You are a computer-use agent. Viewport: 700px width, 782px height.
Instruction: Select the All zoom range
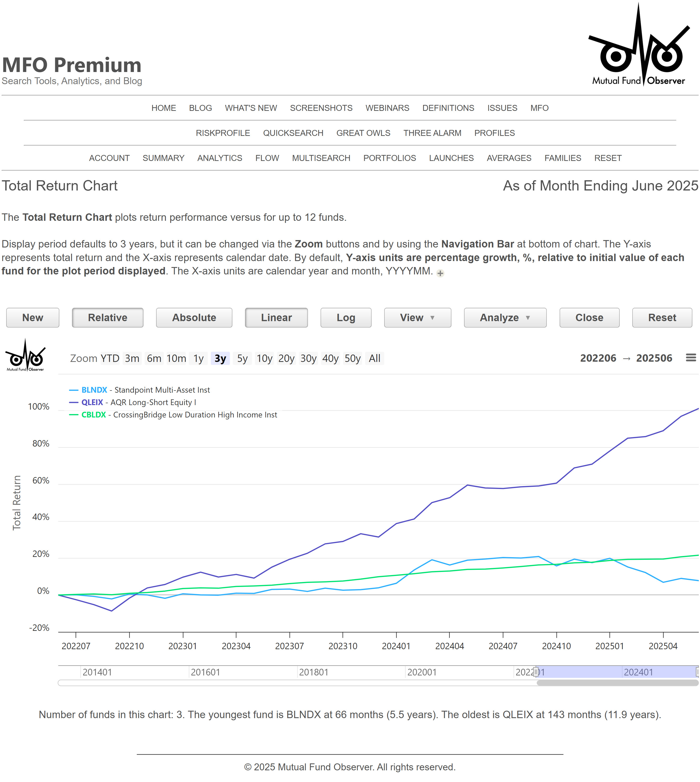click(x=375, y=358)
